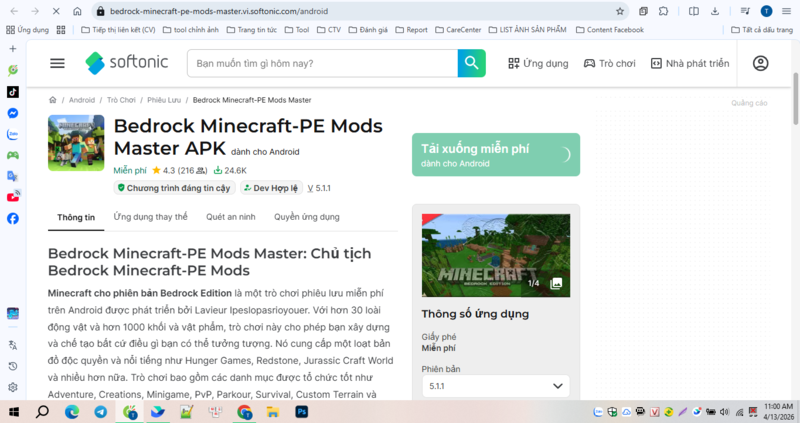The width and height of the screenshot is (800, 423).
Task: Open the YouTube sidebar icon
Action: click(13, 196)
